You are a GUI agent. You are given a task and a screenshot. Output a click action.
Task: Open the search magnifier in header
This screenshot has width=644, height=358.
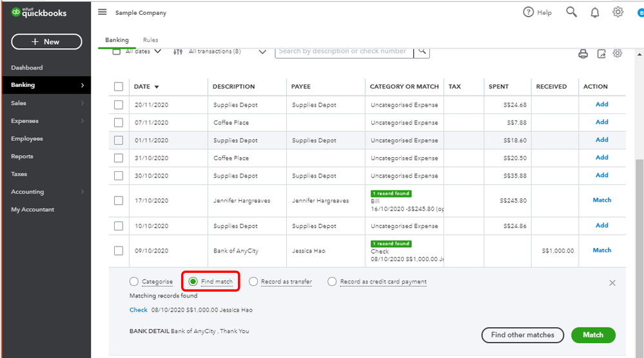click(x=571, y=12)
